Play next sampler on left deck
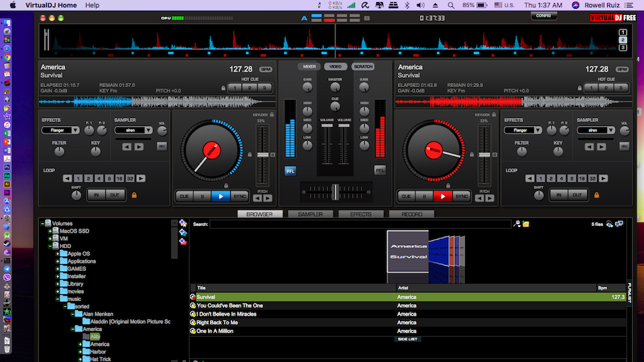Screen dimensions: 644x362 pos(140,147)
